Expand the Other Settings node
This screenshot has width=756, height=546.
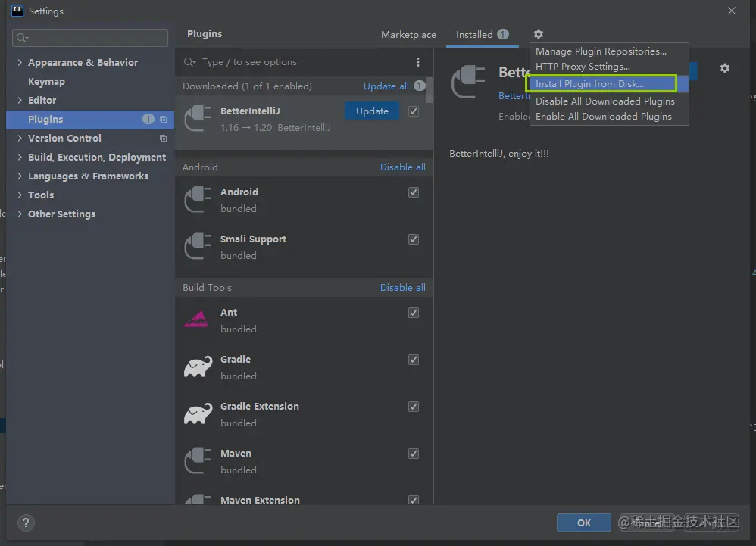20,214
